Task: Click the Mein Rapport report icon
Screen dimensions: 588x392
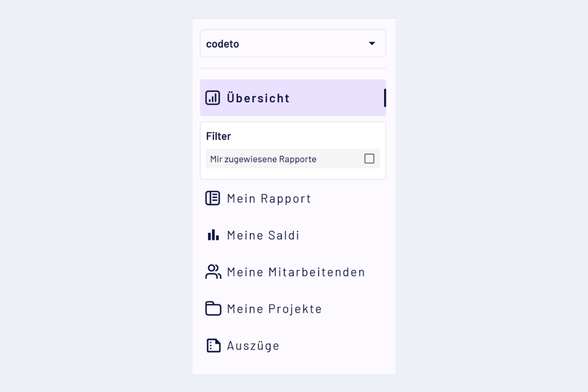Action: (x=213, y=198)
